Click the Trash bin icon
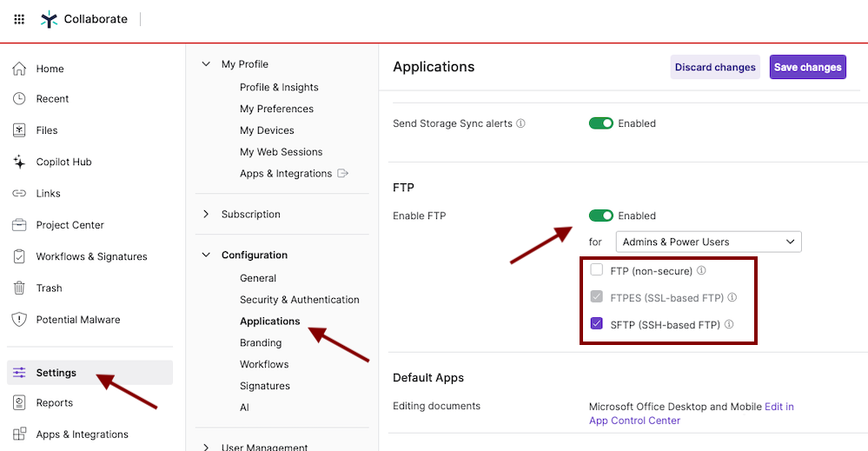Image resolution: width=868 pixels, height=451 pixels. coord(19,288)
